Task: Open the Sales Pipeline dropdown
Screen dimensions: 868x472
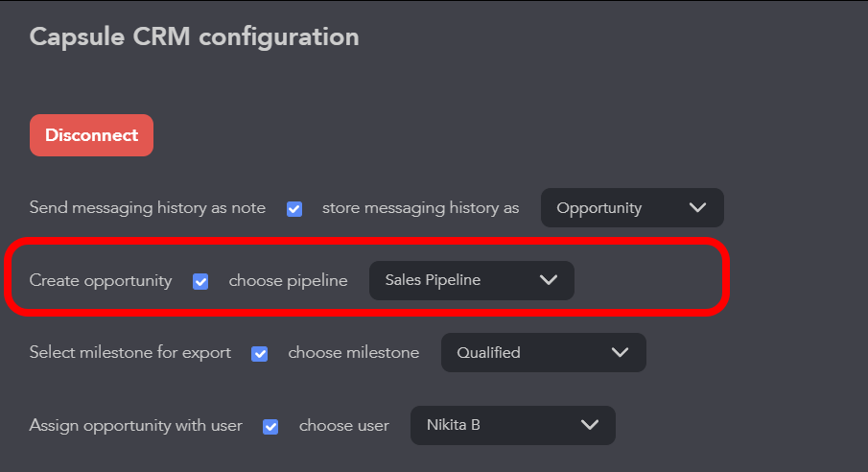Action: click(471, 280)
